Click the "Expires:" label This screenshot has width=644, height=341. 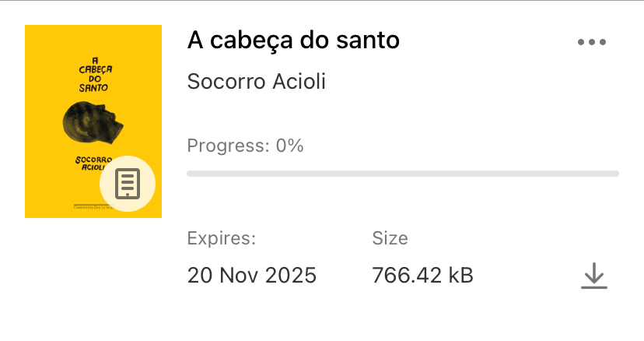(x=221, y=237)
